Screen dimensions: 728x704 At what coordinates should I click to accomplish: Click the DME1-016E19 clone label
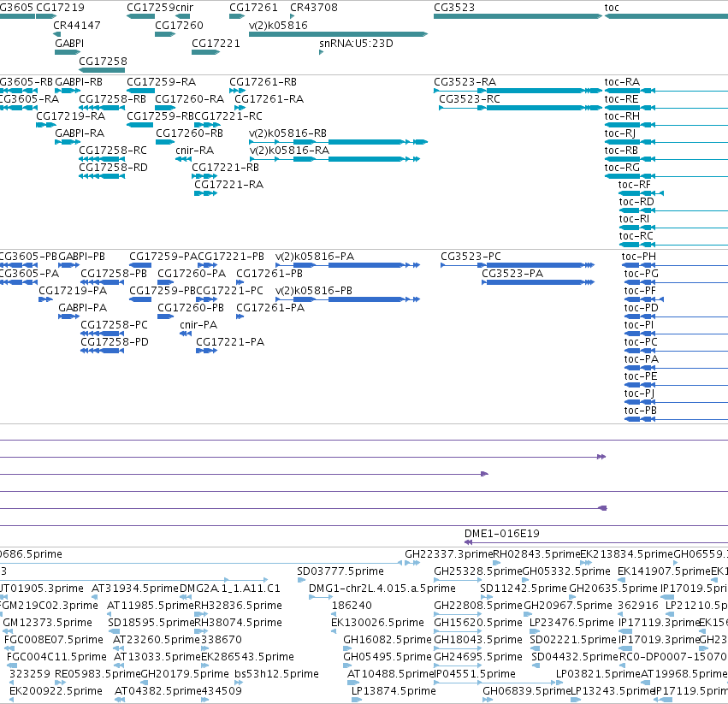tap(502, 534)
